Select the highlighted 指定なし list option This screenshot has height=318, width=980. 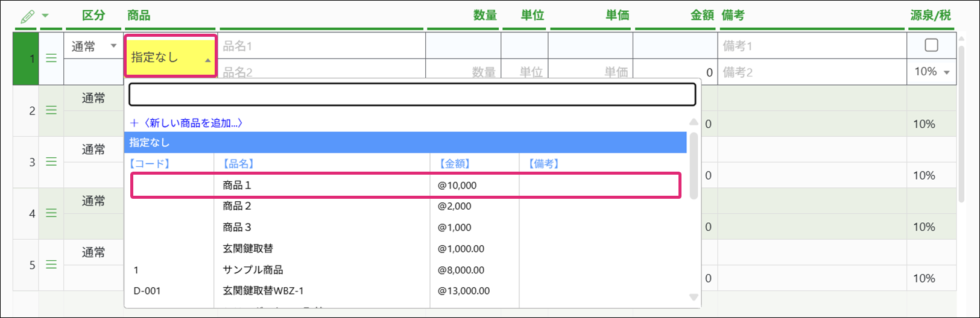(x=405, y=143)
